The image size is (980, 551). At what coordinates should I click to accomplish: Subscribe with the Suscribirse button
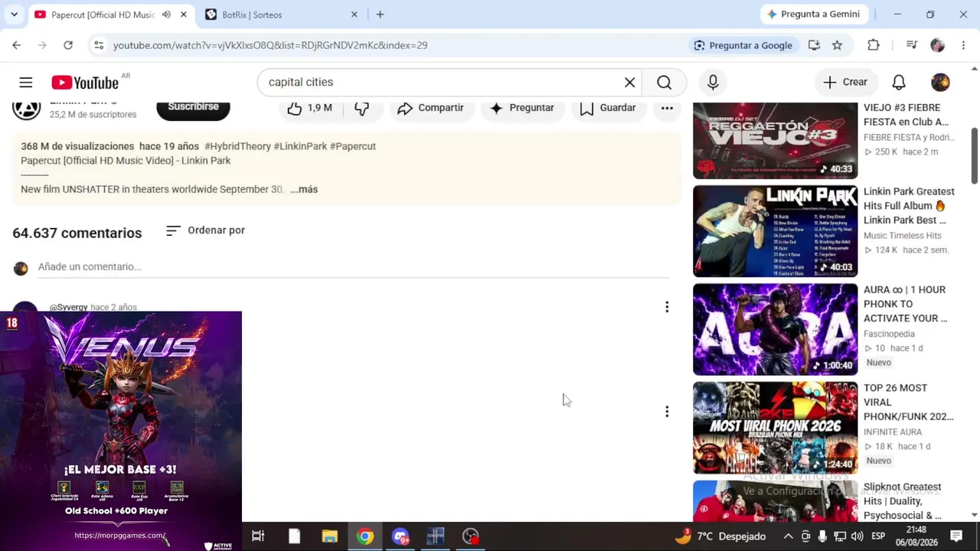pyautogui.click(x=193, y=108)
